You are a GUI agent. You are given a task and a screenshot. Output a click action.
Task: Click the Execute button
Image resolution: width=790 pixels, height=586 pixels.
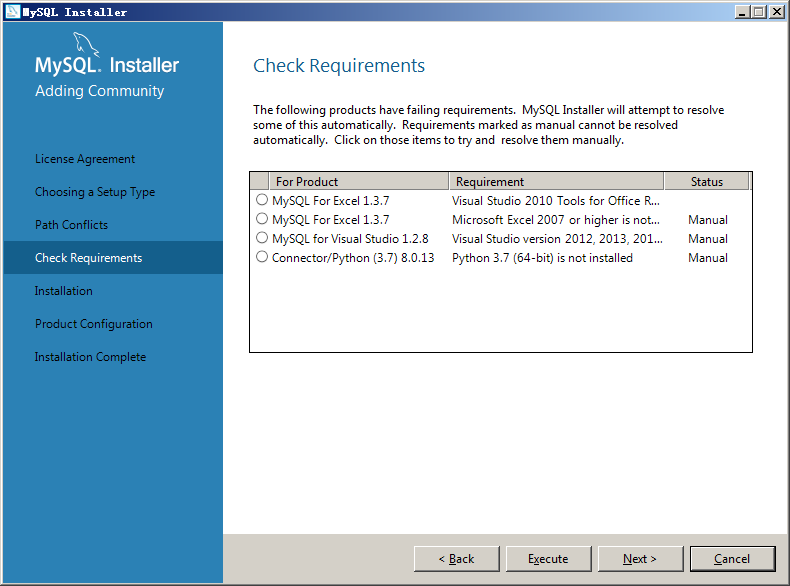tap(548, 559)
